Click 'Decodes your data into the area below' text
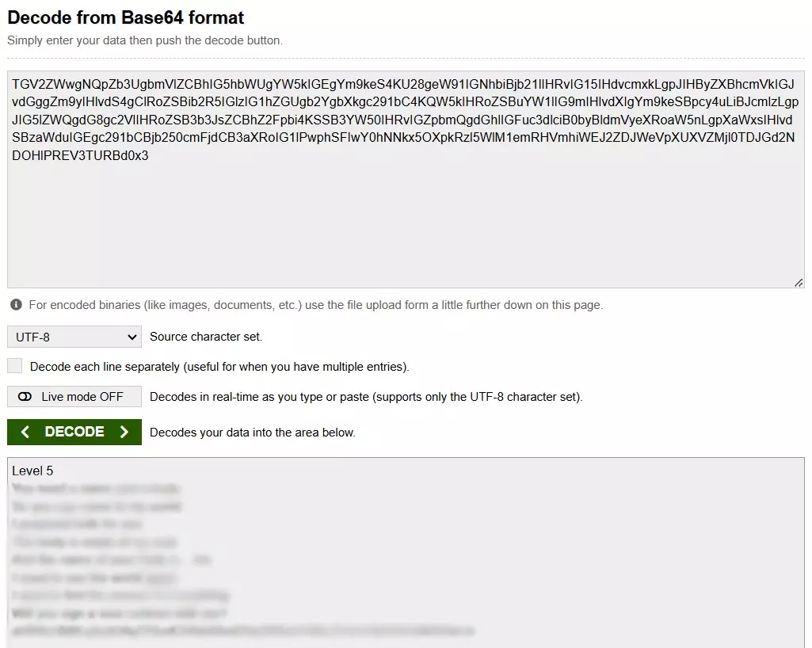 click(x=253, y=433)
